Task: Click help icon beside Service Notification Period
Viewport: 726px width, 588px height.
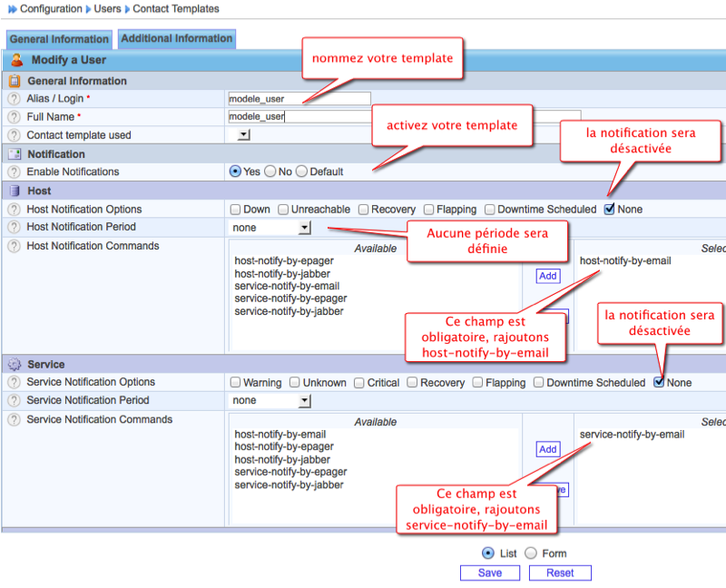Action: (x=14, y=400)
